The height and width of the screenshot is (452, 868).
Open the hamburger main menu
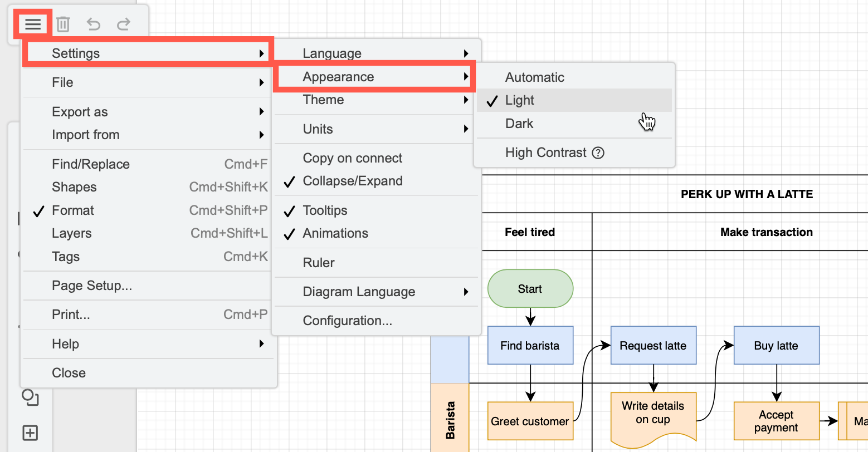32,24
